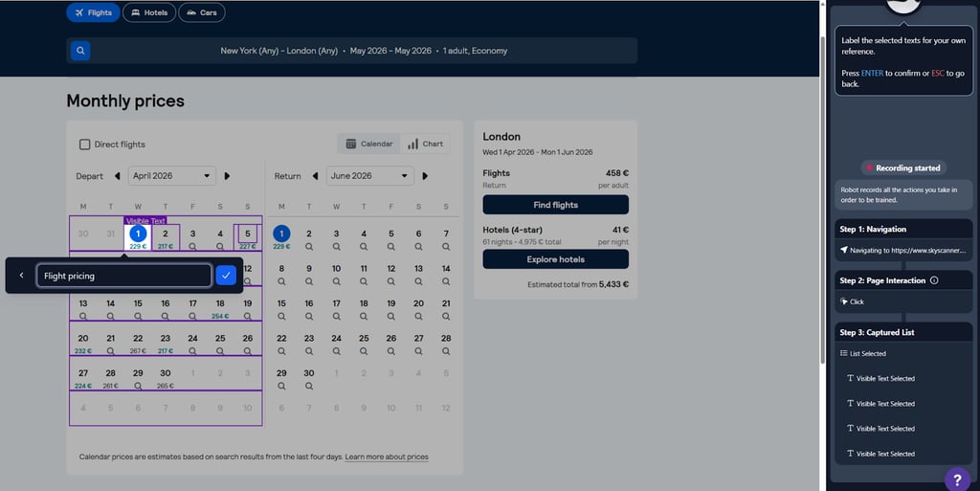Confirm the label with the blue checkmark button
Viewport: 980px width, 491px height.
[226, 276]
